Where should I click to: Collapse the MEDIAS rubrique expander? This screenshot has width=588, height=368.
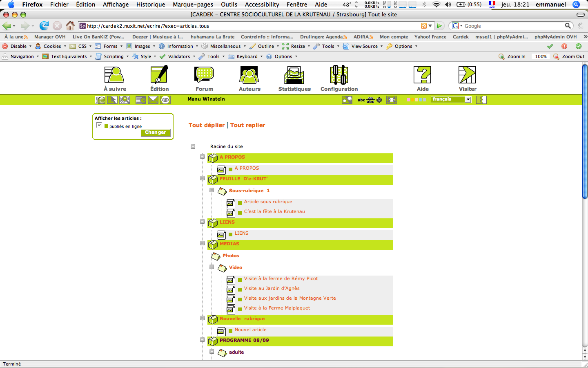click(x=202, y=243)
